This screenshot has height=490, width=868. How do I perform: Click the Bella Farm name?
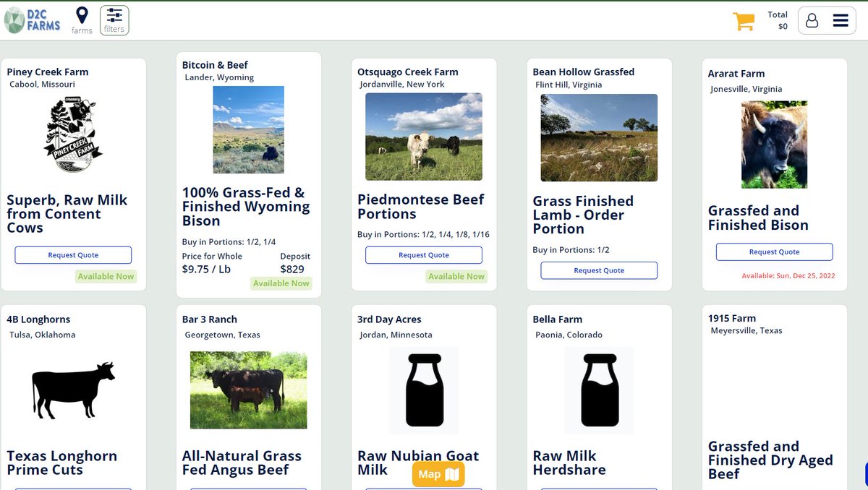[558, 319]
